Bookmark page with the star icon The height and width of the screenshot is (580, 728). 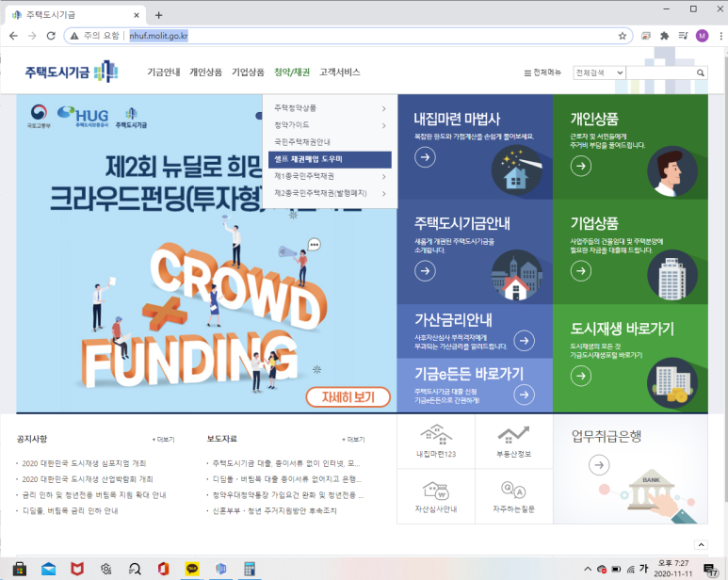pyautogui.click(x=623, y=36)
